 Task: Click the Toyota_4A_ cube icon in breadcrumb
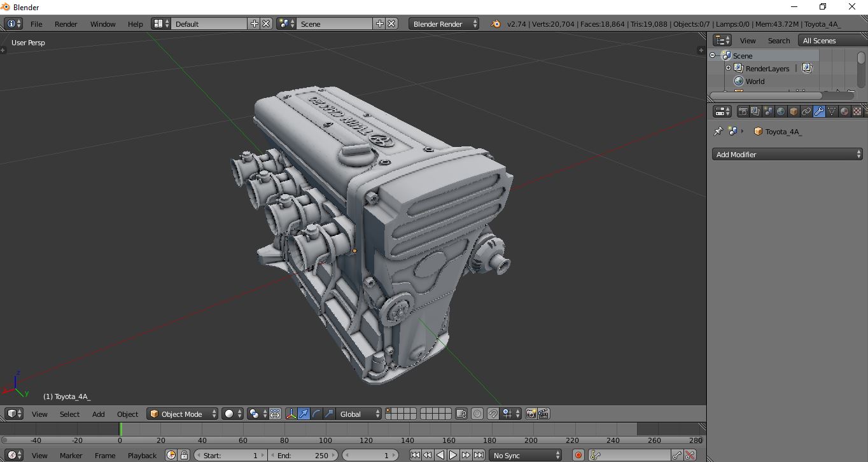point(758,131)
